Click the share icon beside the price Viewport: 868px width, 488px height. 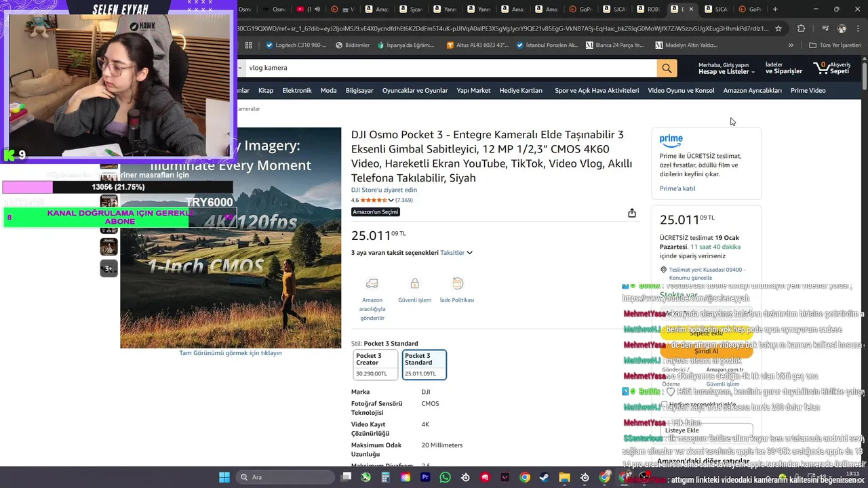[632, 213]
